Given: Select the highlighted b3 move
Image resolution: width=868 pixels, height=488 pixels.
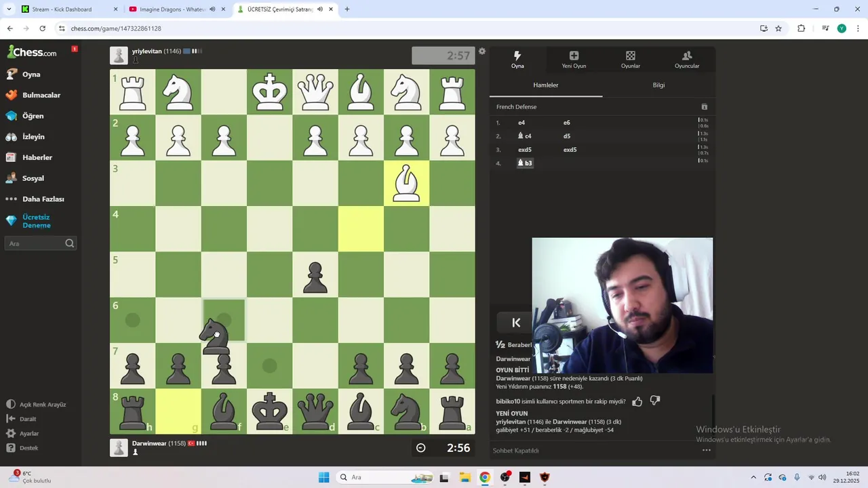Looking at the screenshot, I should coord(526,163).
